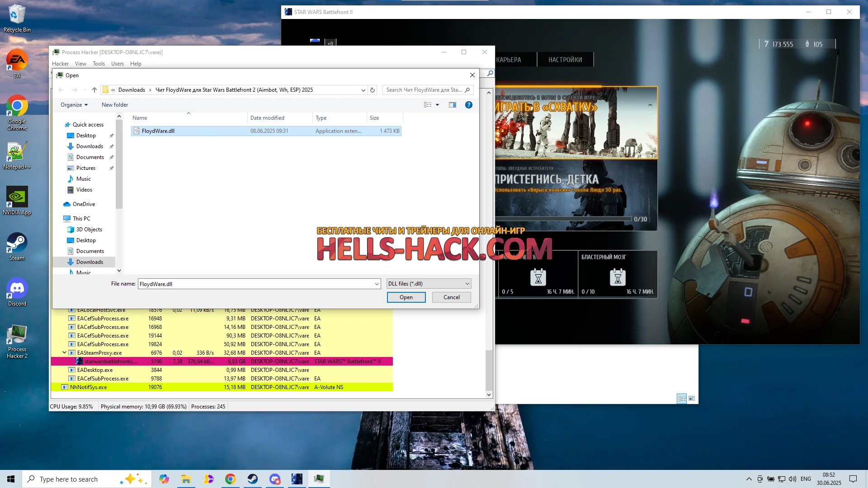
Task: Select 3D Objects in navigation pane
Action: point(89,230)
